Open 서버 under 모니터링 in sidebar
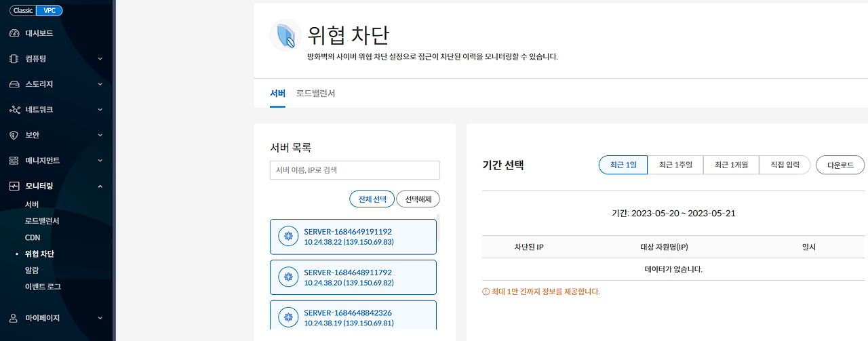 click(32, 205)
